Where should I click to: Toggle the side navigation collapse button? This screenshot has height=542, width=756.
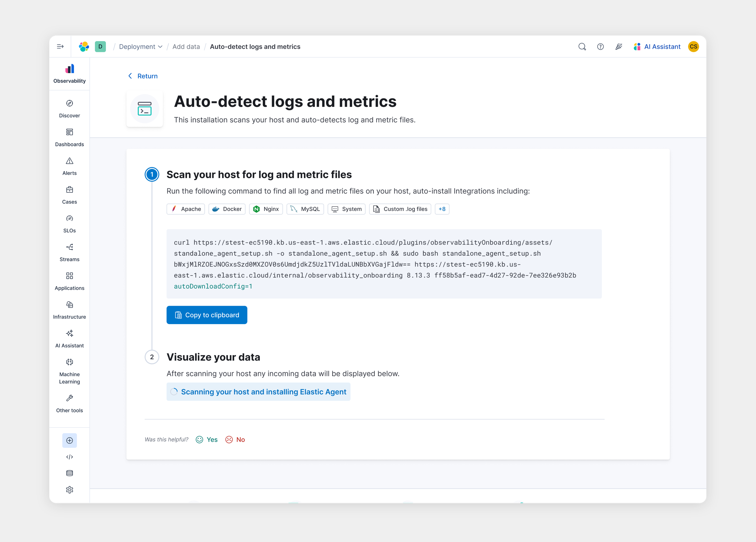pyautogui.click(x=60, y=47)
